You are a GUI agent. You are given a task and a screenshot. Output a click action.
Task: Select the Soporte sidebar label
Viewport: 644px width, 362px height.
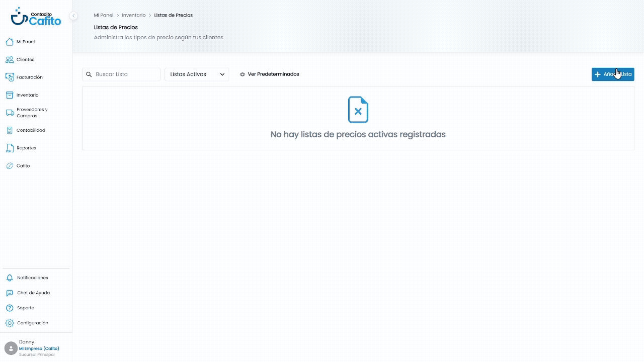point(26,308)
